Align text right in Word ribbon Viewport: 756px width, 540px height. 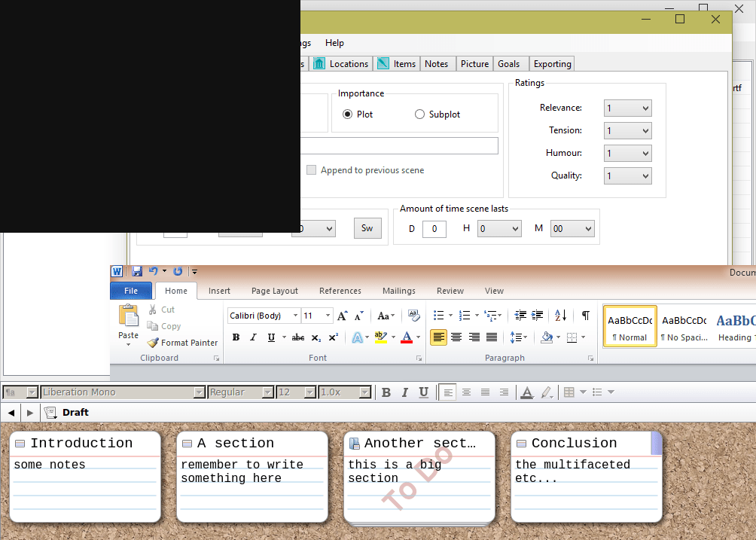click(x=474, y=337)
